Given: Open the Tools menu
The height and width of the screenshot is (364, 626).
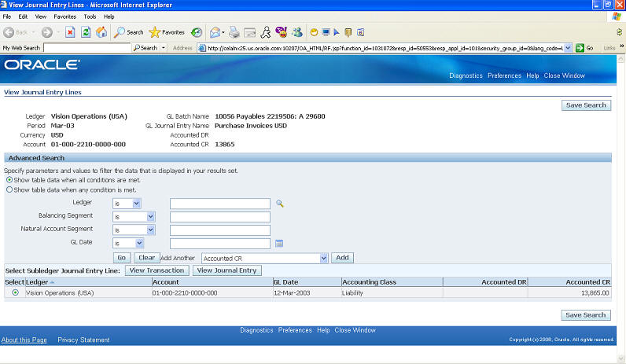Looking at the screenshot, I should tap(90, 16).
